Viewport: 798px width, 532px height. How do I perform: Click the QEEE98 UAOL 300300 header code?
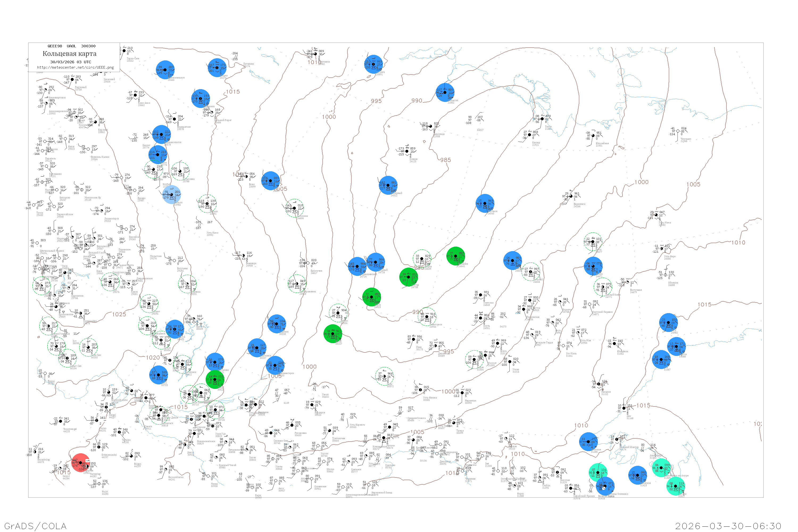(71, 46)
